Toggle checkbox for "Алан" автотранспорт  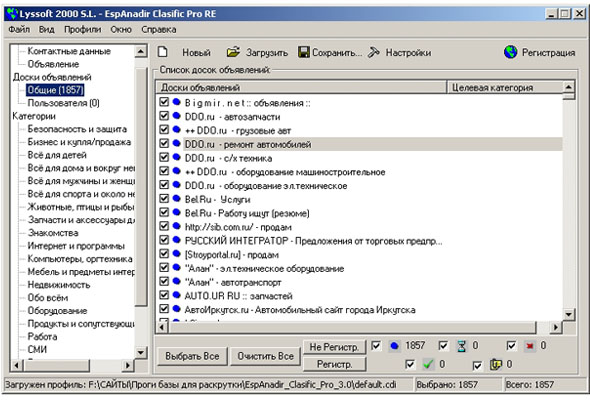click(164, 281)
